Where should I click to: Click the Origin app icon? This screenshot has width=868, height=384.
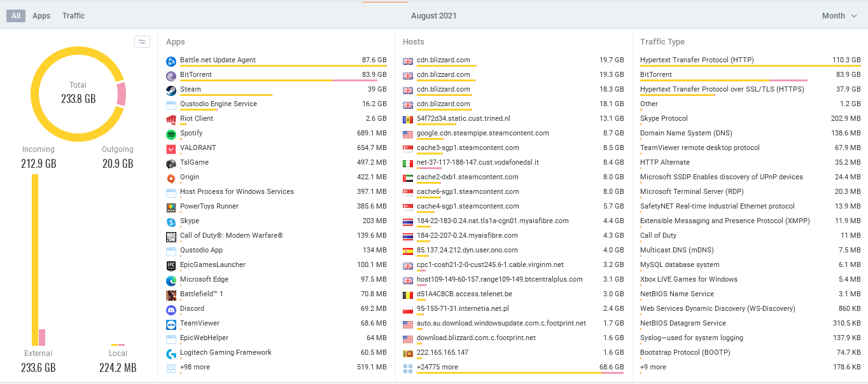coord(171,178)
